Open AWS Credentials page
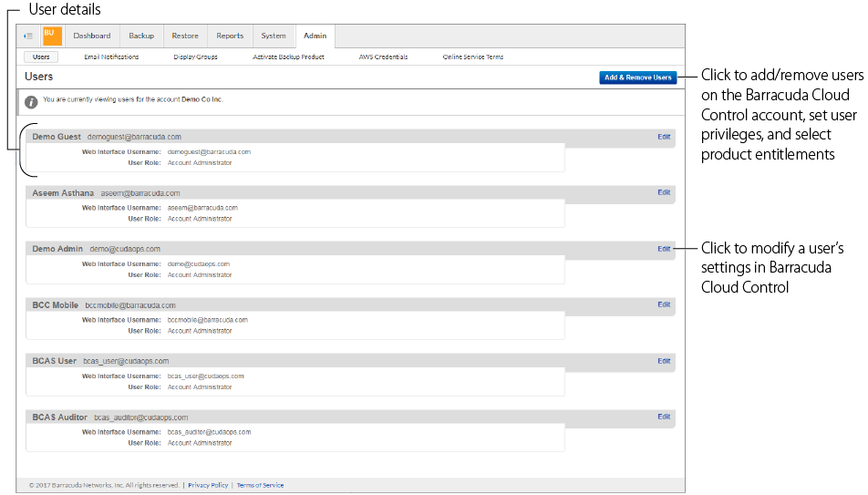 pos(383,57)
